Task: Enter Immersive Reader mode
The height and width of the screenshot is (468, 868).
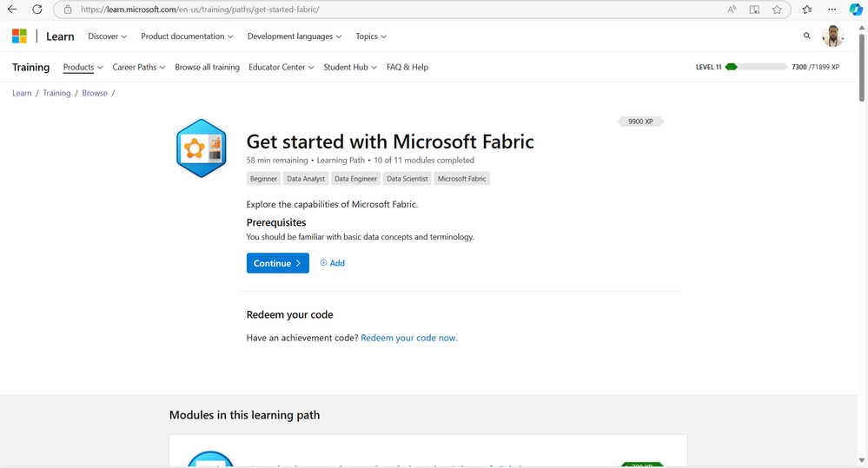Action: [x=754, y=10]
